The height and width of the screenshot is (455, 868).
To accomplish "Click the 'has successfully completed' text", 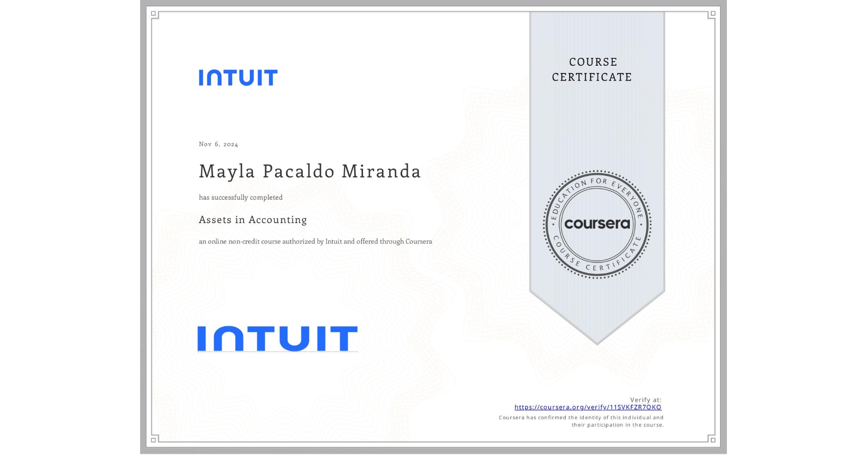I will [x=241, y=197].
